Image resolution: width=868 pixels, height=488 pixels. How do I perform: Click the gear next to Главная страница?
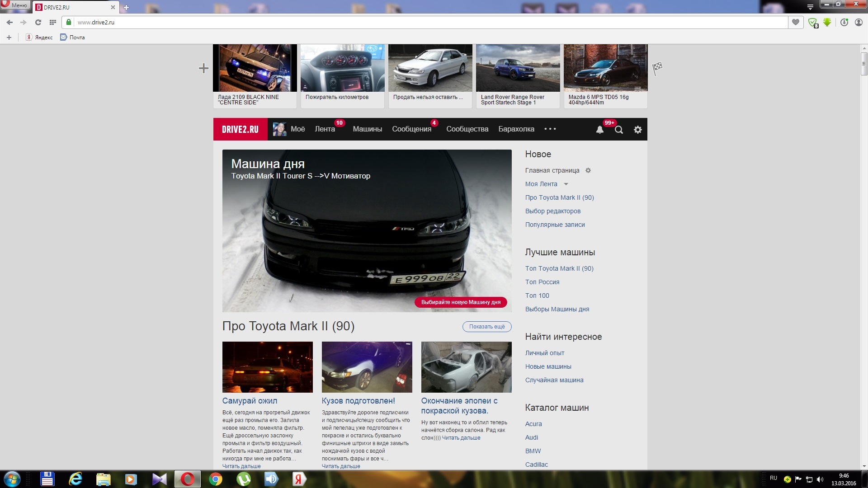click(x=588, y=170)
